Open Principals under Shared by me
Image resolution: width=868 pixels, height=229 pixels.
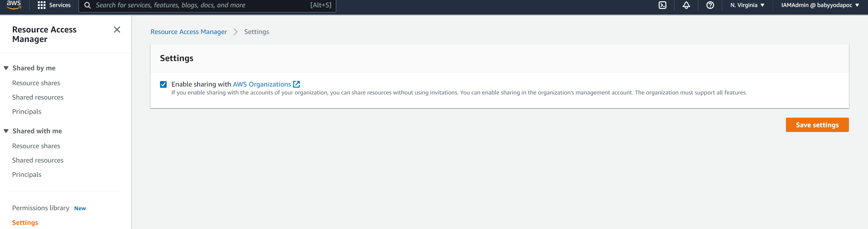27,111
